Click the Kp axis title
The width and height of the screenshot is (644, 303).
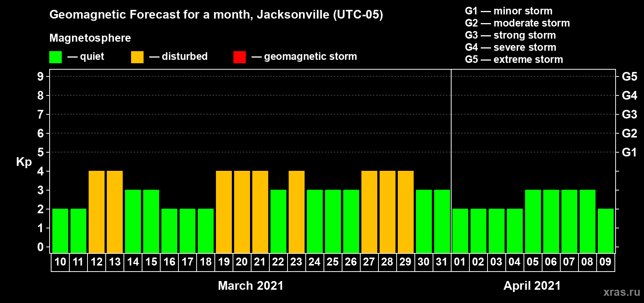pos(24,162)
